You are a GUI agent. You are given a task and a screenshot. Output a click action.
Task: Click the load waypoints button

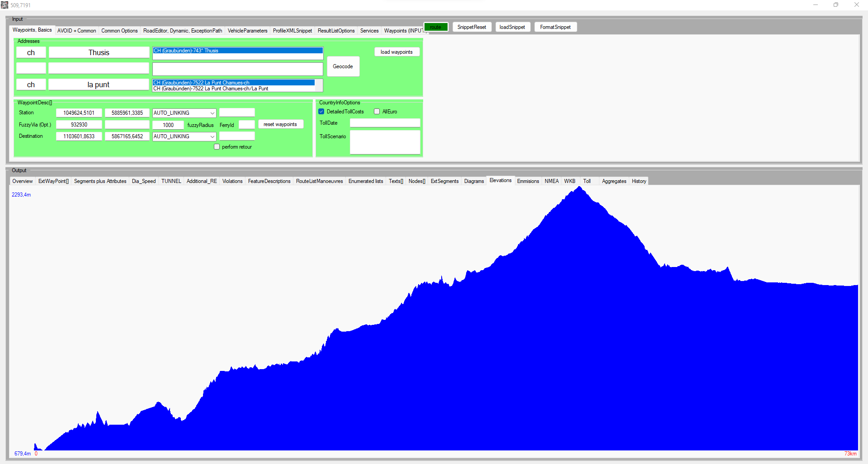(396, 52)
